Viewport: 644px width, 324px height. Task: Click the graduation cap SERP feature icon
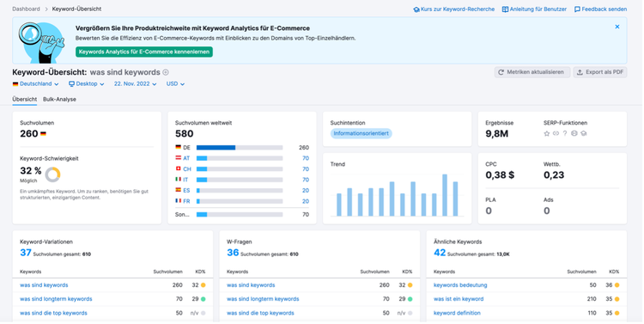point(584,133)
